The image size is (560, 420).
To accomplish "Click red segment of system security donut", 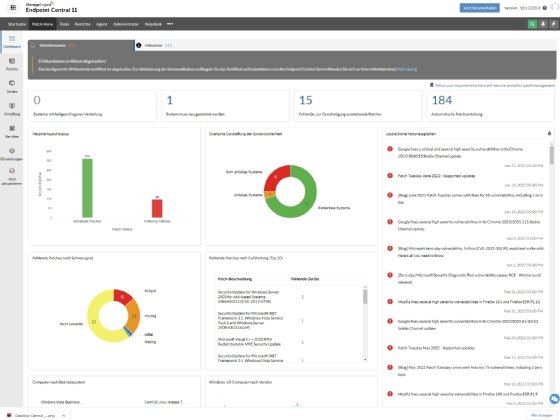I will [276, 176].
